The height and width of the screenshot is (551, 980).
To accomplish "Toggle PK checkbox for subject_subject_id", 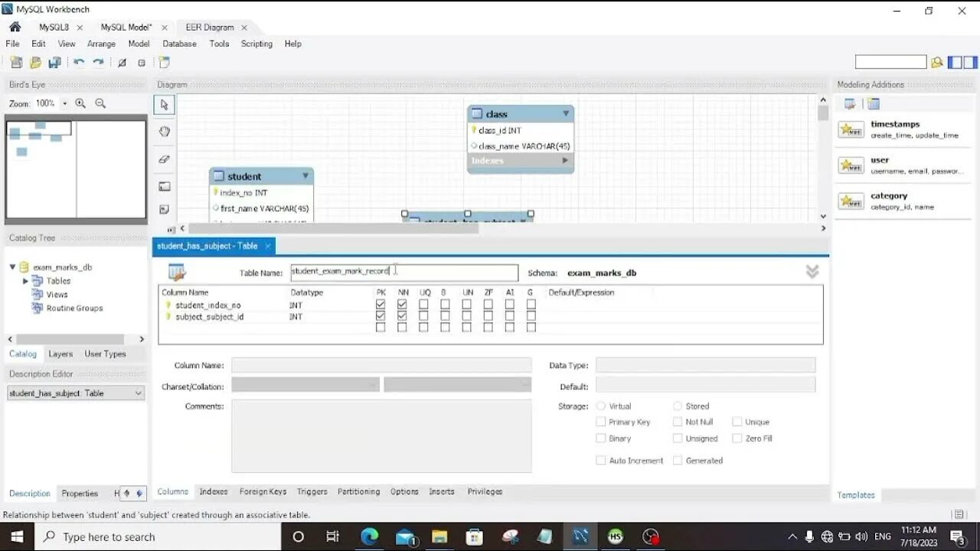I will [381, 316].
